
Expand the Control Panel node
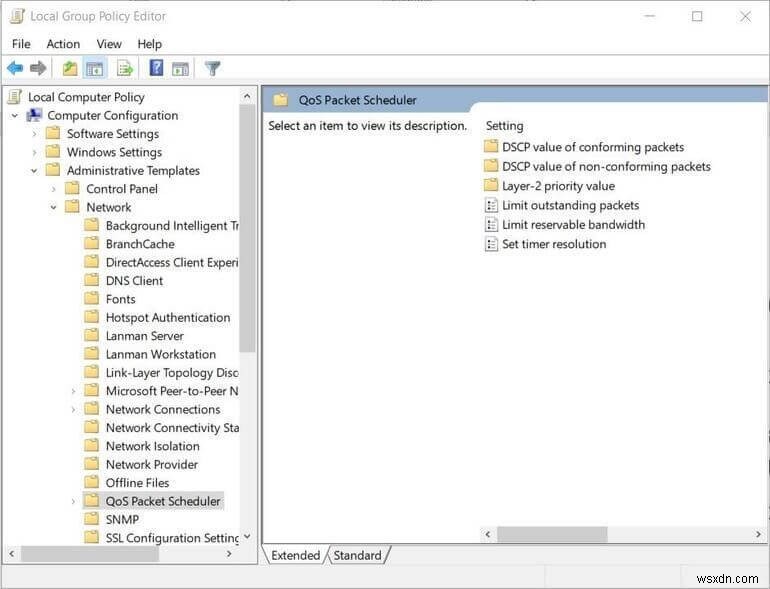point(54,189)
